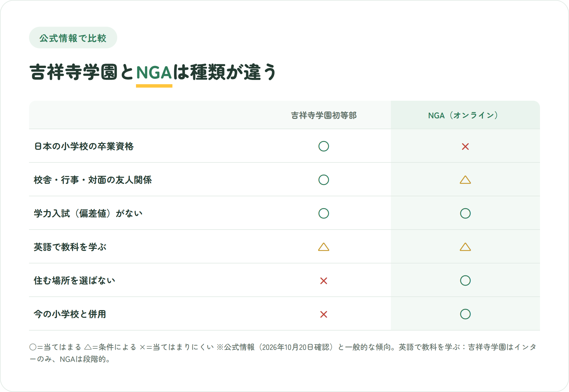Click the triangle for 校舎・行事・対面の友人関係 under NGA
The height and width of the screenshot is (392, 569).
tap(465, 180)
